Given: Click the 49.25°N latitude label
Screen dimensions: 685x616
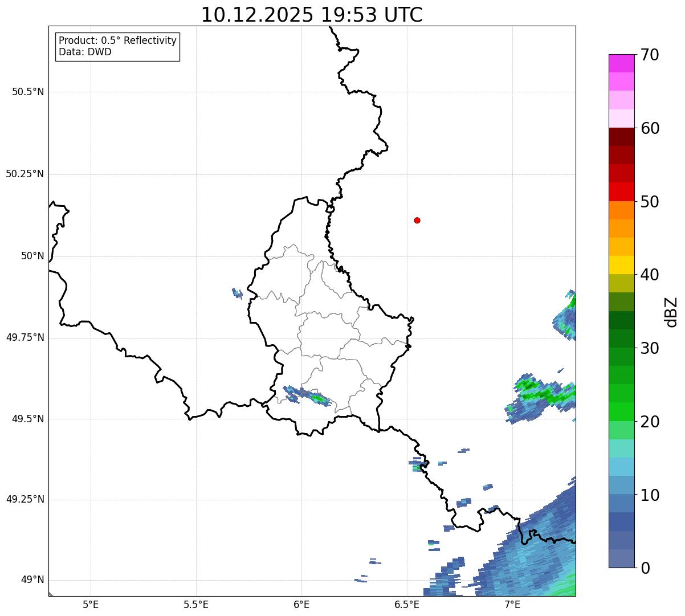Looking at the screenshot, I should point(25,499).
